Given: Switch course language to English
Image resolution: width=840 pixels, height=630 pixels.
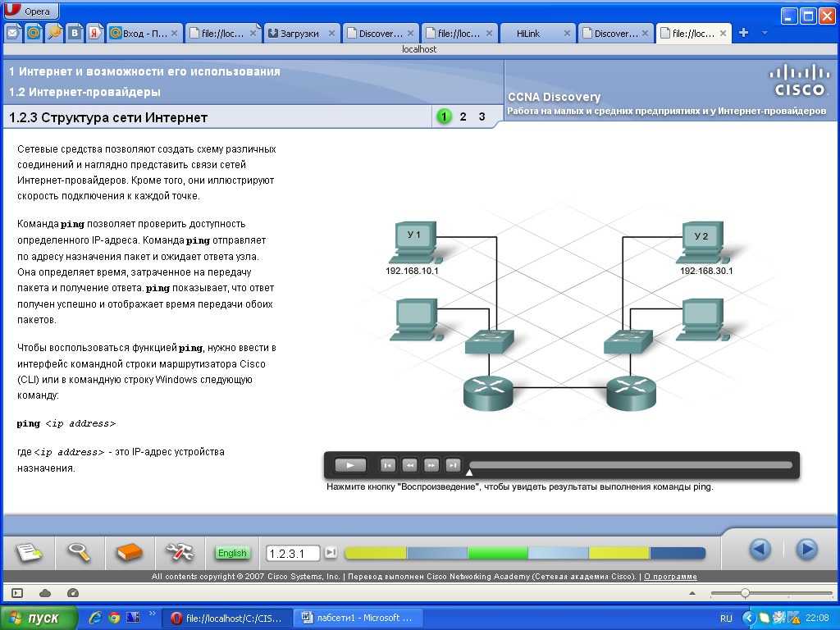Looking at the screenshot, I should [232, 553].
